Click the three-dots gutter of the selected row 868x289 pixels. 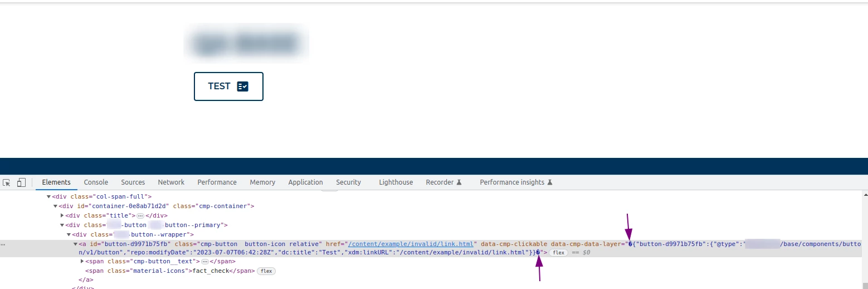3,244
